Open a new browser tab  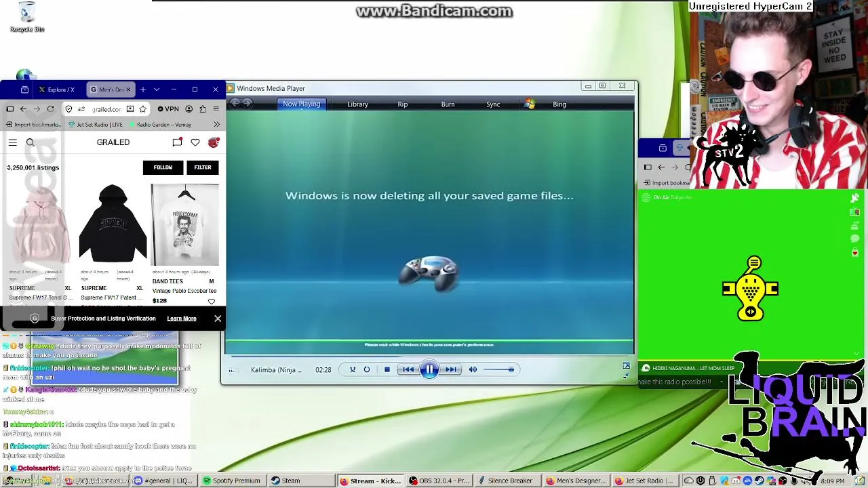(x=143, y=89)
